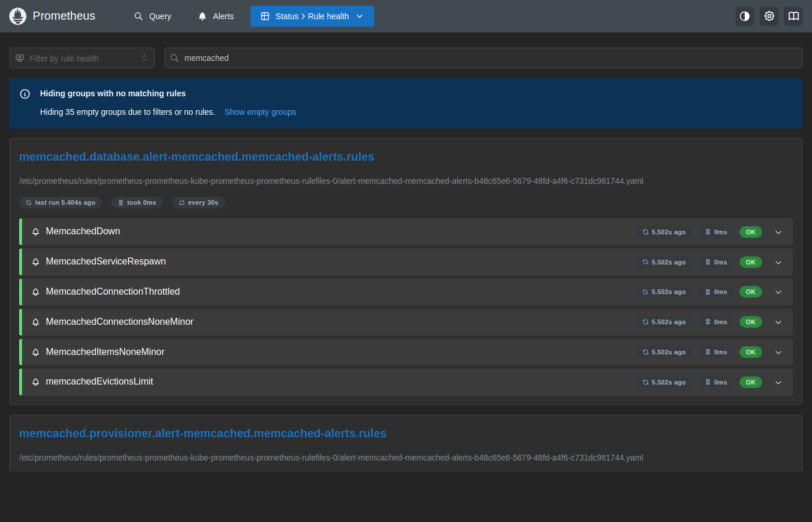
Task: Click the 'took 0ms' group badge
Action: pyautogui.click(x=137, y=202)
